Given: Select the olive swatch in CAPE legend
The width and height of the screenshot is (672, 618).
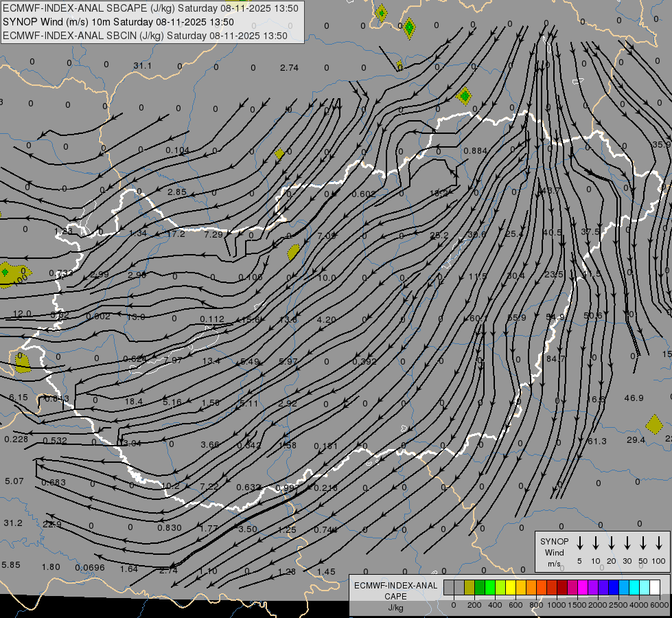Looking at the screenshot, I should coord(470,588).
